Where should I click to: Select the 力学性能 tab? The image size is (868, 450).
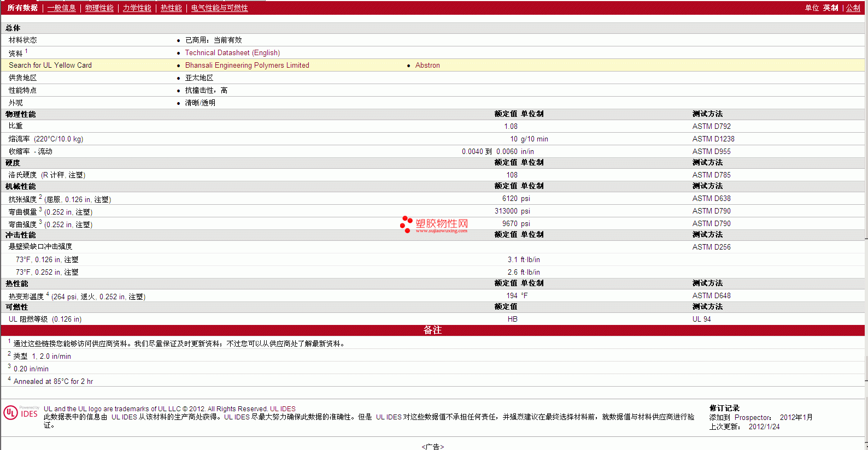tap(137, 8)
